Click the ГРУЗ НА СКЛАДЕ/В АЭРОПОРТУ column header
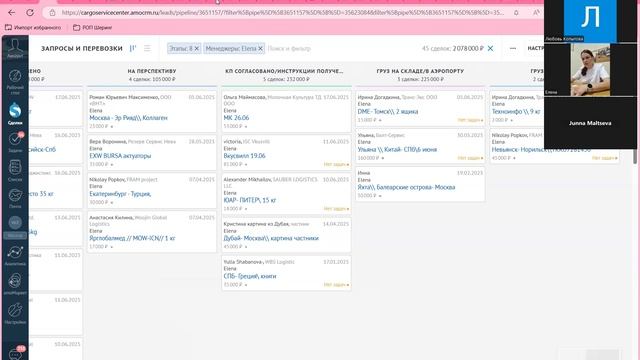 click(x=420, y=71)
